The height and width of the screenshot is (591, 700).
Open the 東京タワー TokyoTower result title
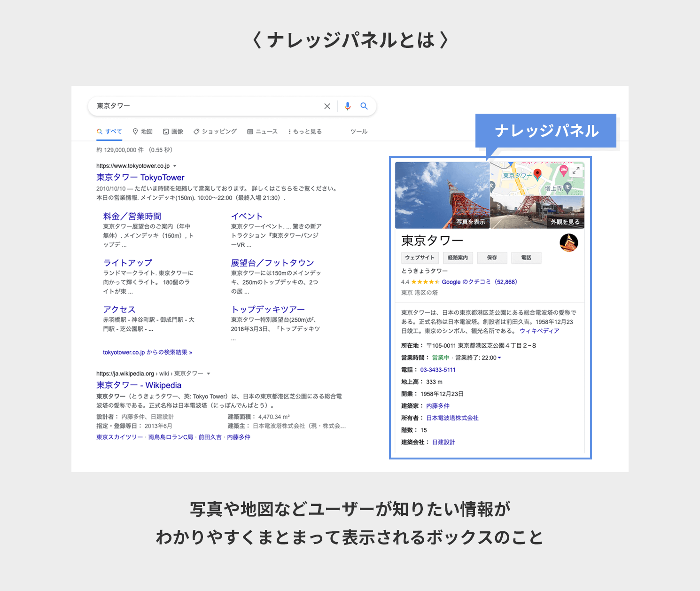(x=140, y=178)
